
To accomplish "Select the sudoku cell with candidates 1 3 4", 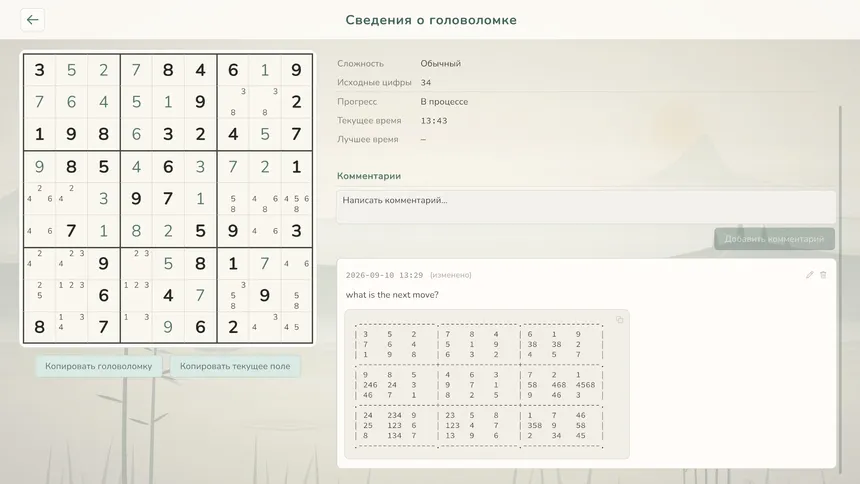I will (71, 327).
